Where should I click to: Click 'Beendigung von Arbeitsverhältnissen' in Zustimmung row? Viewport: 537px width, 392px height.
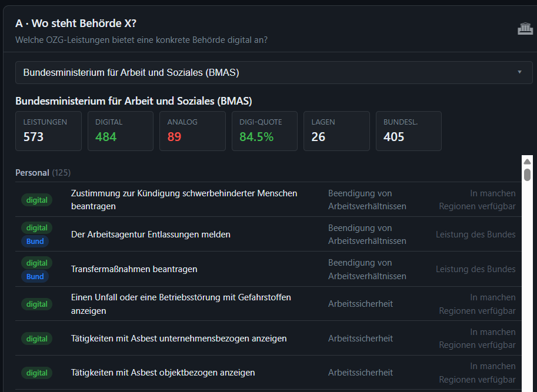(x=367, y=200)
